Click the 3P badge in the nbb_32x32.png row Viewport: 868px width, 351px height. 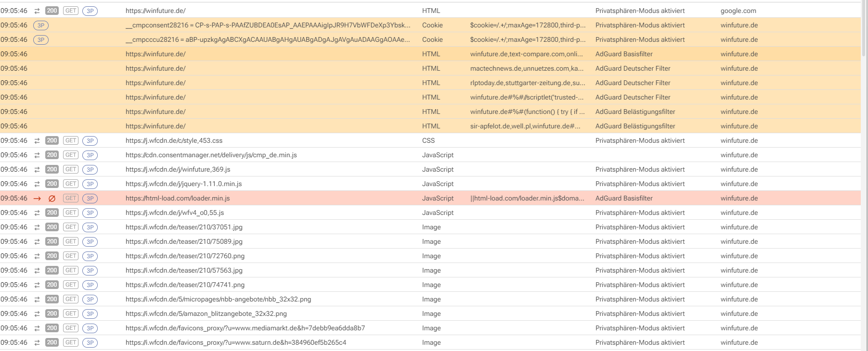click(90, 300)
